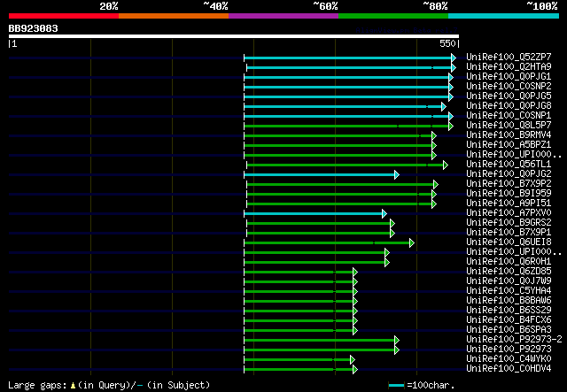Click the green alignment bar for Q6UEI8
Screen dimensions: 567x392
point(327,243)
